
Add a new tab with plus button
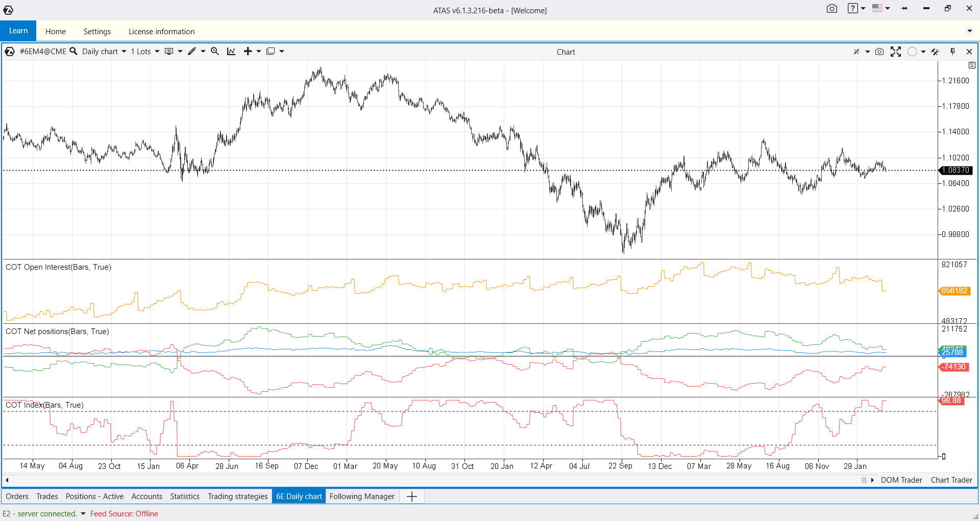coord(412,496)
